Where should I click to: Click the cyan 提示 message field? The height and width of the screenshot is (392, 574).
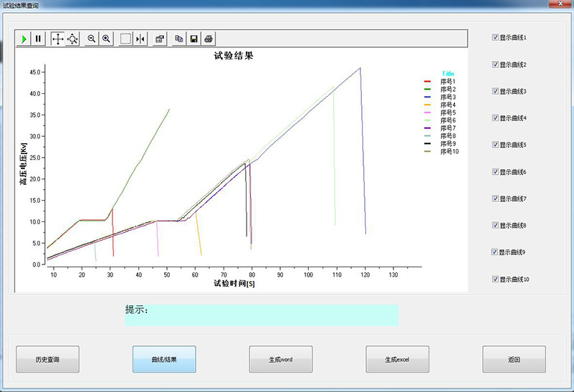point(262,315)
